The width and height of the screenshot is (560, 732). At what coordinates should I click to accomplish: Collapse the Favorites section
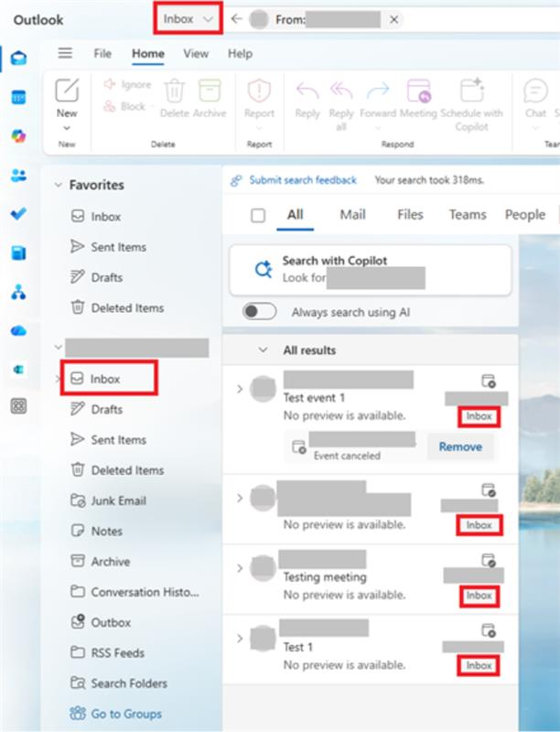pyautogui.click(x=58, y=185)
